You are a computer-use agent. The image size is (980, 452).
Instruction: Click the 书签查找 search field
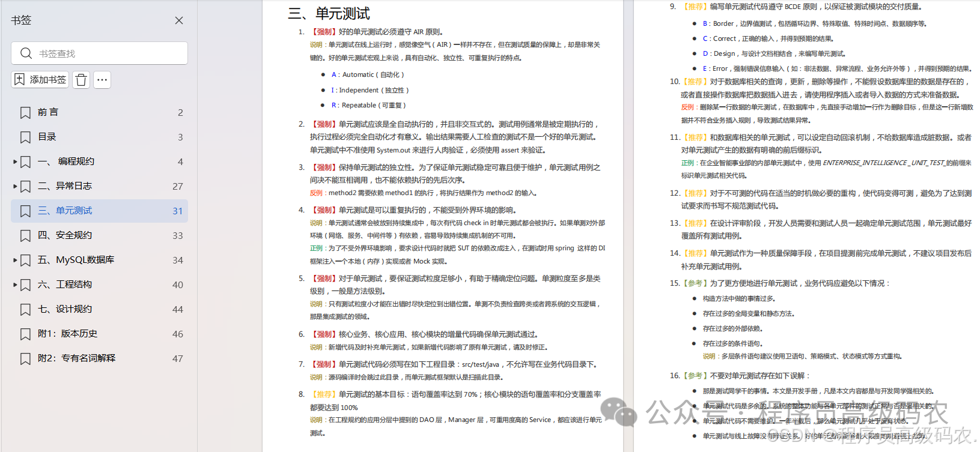tap(99, 53)
